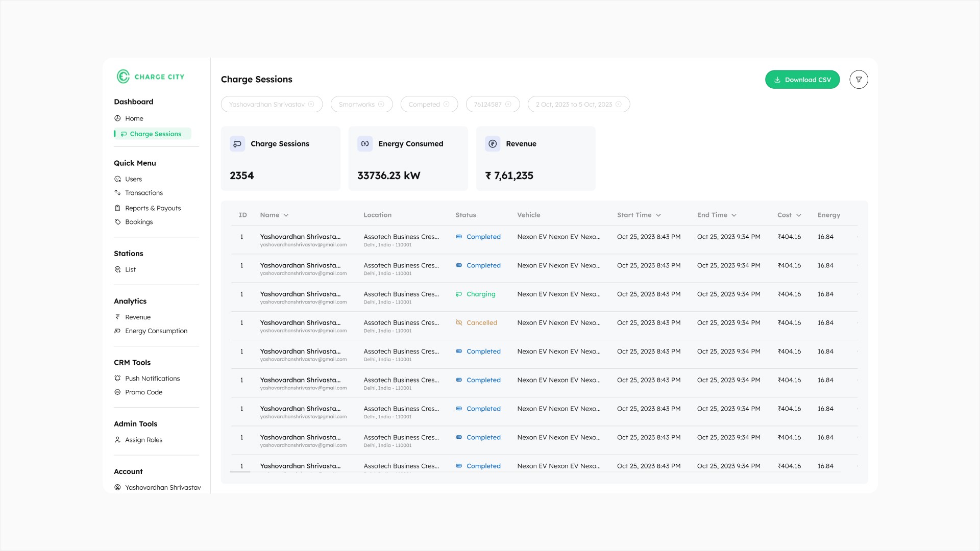Sort by the Start Time column chevron
The height and width of the screenshot is (551, 980).
pos(658,215)
